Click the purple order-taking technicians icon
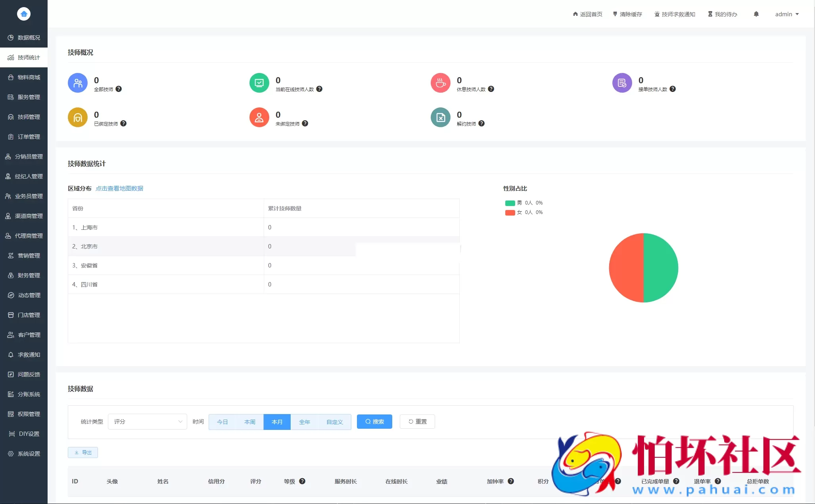 (x=622, y=83)
